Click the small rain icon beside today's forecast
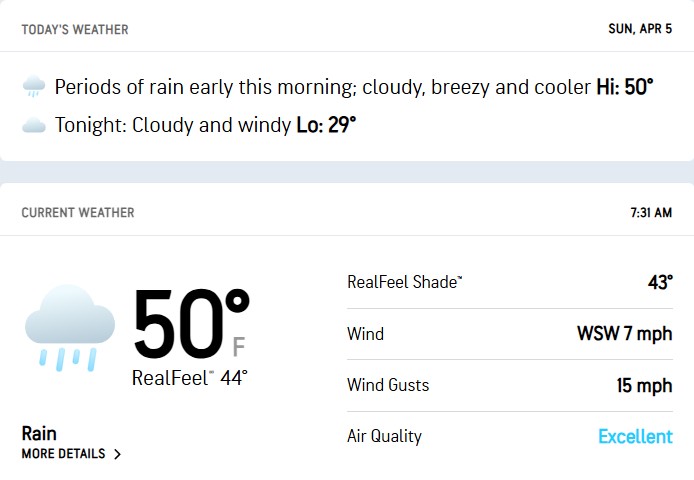Screen dimensions: 694x480 point(33,88)
